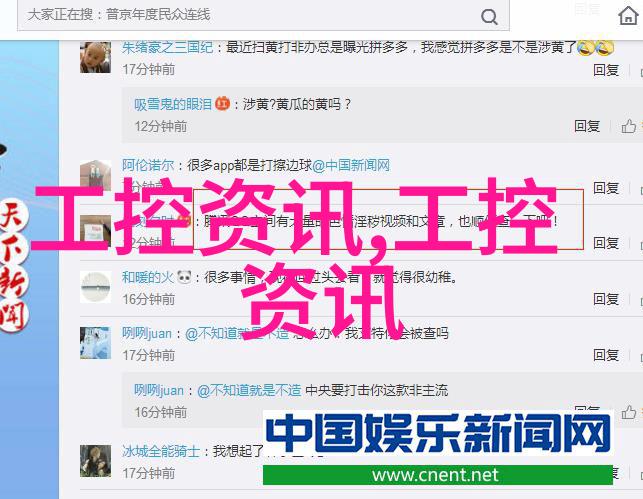Reply to 吸雪鬼的眼泪's 12-minute-old comment
The width and height of the screenshot is (643, 499).
coord(587,126)
